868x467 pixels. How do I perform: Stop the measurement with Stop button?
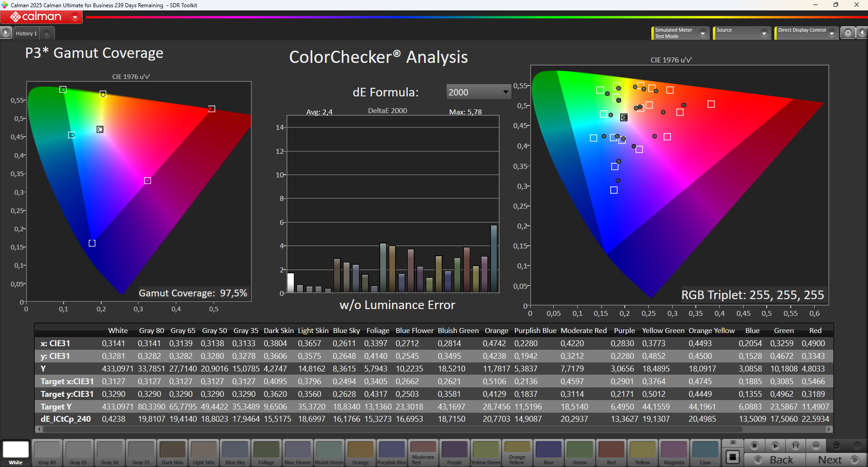[754, 446]
